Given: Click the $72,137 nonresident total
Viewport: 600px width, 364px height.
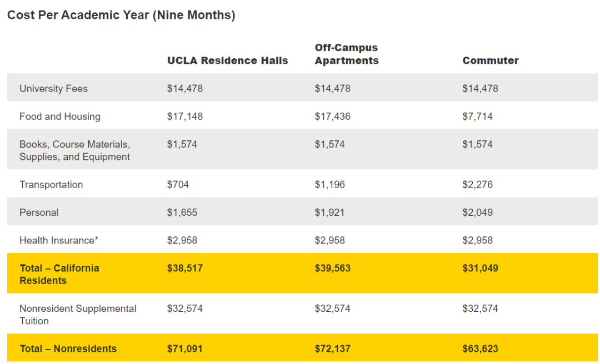Looking at the screenshot, I should (333, 348).
